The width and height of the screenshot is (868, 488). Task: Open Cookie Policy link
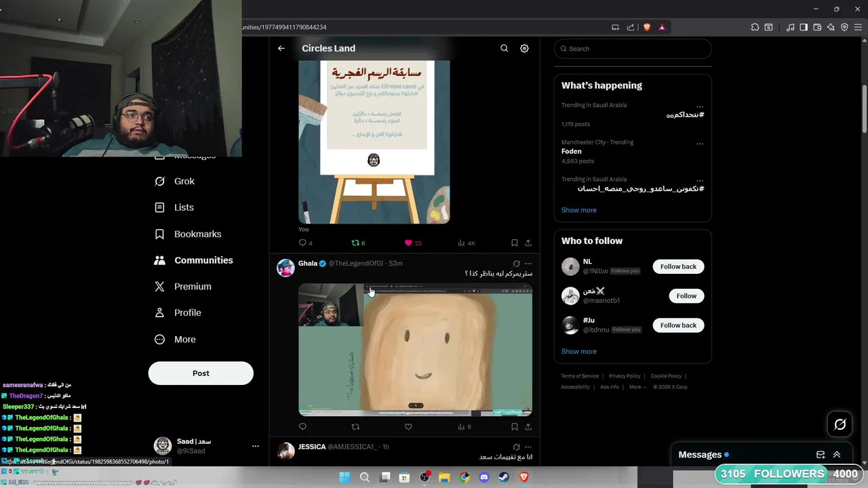click(666, 376)
